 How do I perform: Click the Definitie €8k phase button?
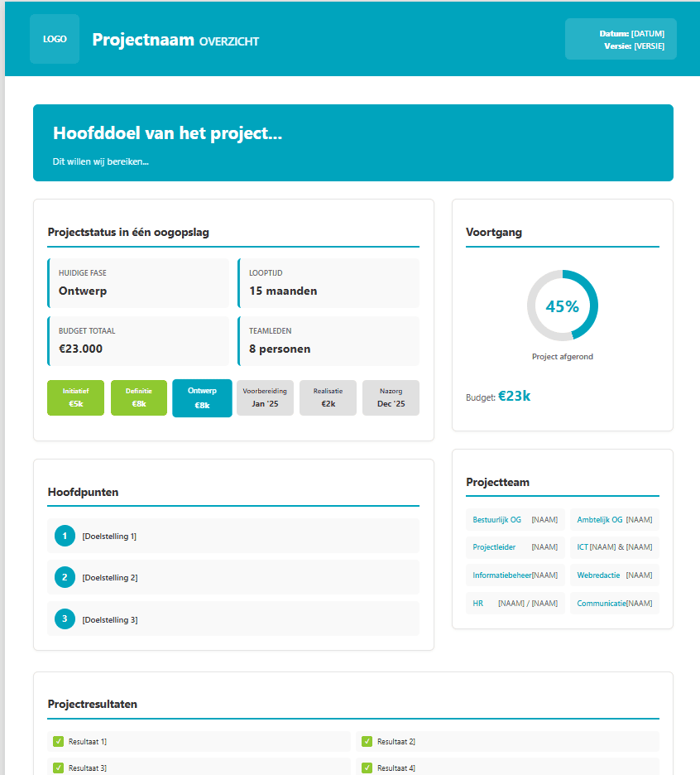tap(138, 397)
